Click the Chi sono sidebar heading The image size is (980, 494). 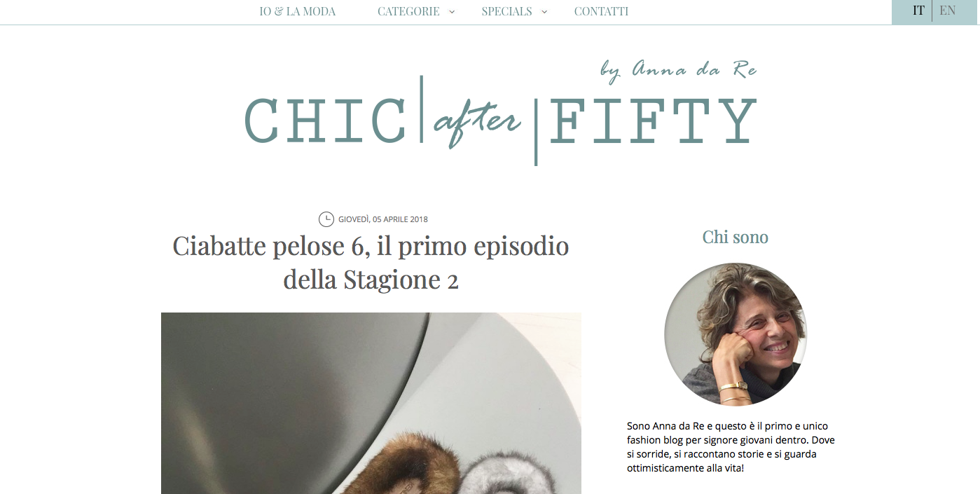736,237
